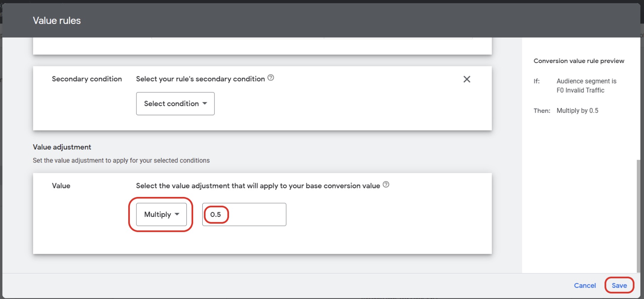Click the 'Then:' label in preview
This screenshot has height=299, width=644.
[x=542, y=111]
